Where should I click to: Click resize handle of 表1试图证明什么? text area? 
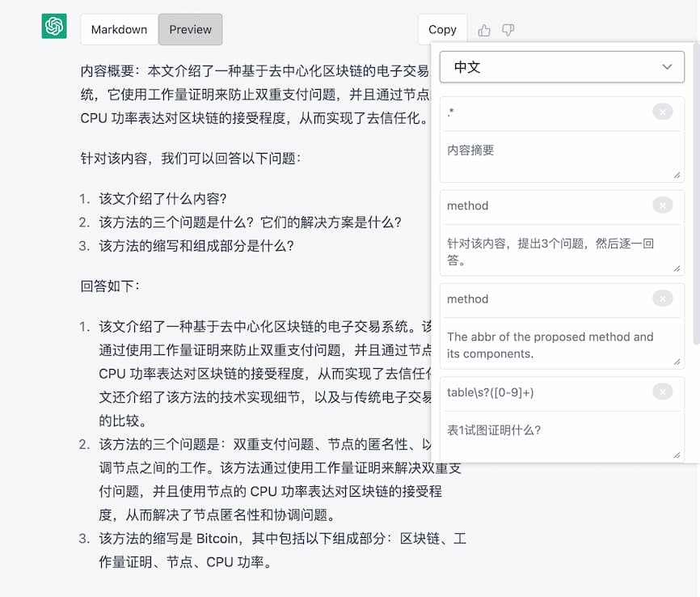point(677,455)
